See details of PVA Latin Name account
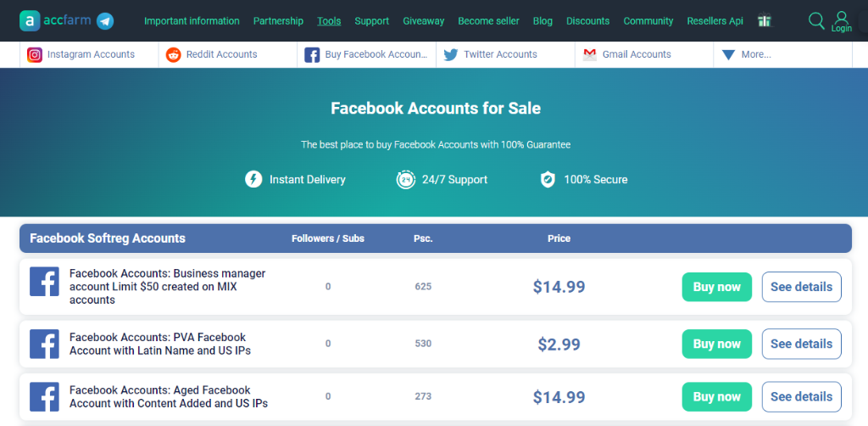Image resolution: width=868 pixels, height=426 pixels. 802,344
